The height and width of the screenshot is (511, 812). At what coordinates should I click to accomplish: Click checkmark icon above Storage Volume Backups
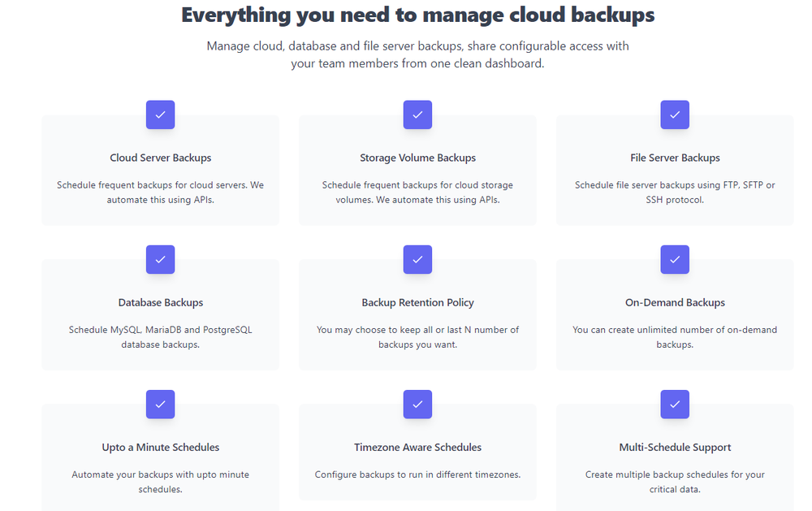[x=418, y=115]
